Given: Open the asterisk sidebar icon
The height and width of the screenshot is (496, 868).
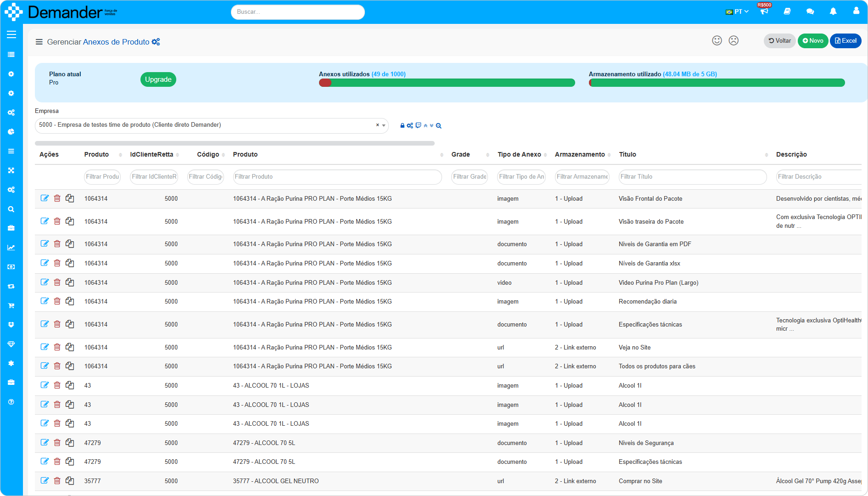Looking at the screenshot, I should (x=11, y=363).
